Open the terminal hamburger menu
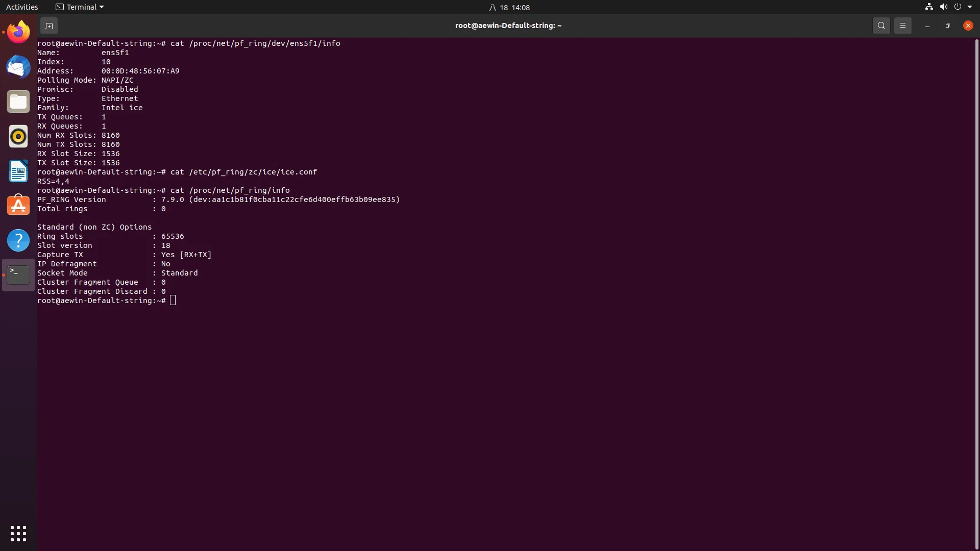Screen dimensions: 980x551 (x=902, y=25)
